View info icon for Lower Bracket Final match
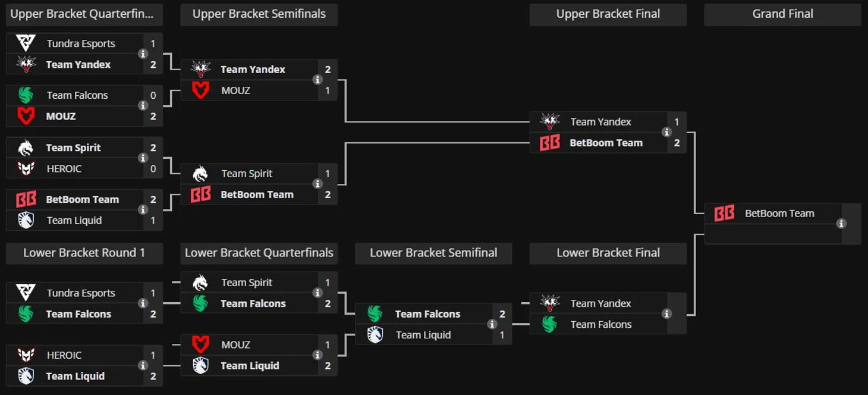Viewport: 868px width, 395px height. [x=666, y=314]
